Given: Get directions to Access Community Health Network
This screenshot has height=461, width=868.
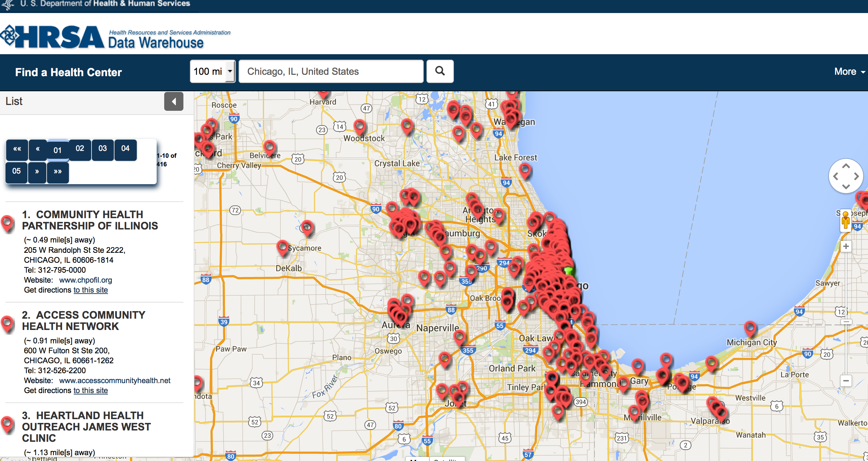Looking at the screenshot, I should click(91, 391).
